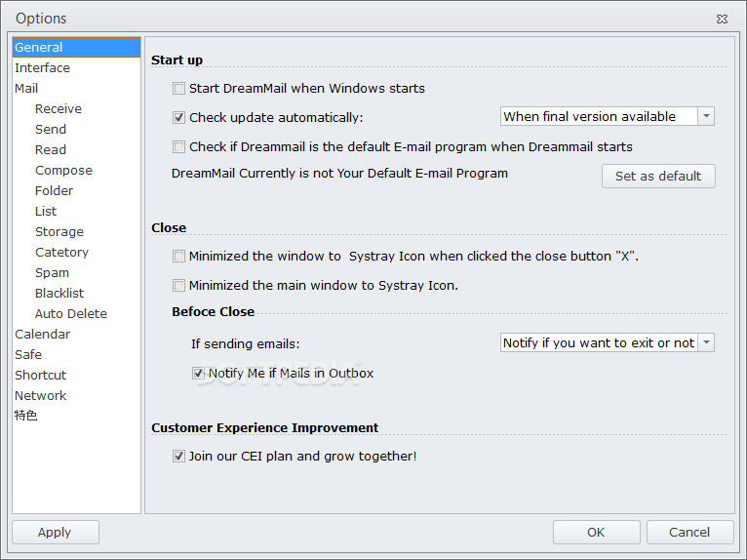The width and height of the screenshot is (747, 560).
Task: Close the Options window with X icon
Action: (722, 20)
